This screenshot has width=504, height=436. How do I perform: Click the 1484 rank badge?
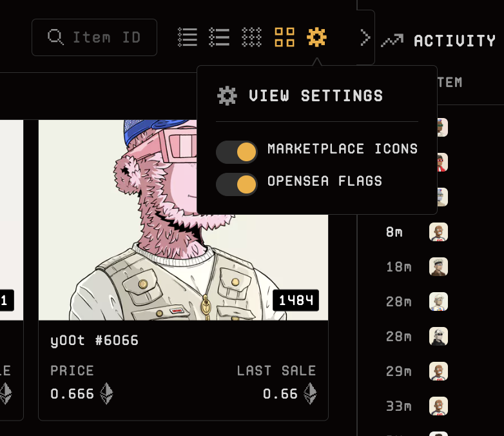[x=296, y=300]
